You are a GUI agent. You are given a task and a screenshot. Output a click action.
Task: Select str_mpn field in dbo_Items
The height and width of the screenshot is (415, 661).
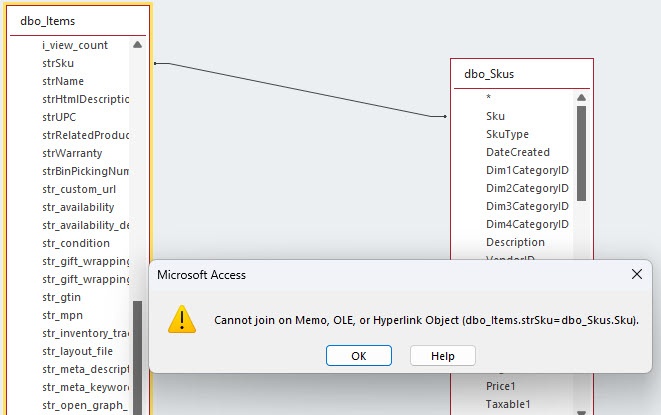tap(62, 315)
